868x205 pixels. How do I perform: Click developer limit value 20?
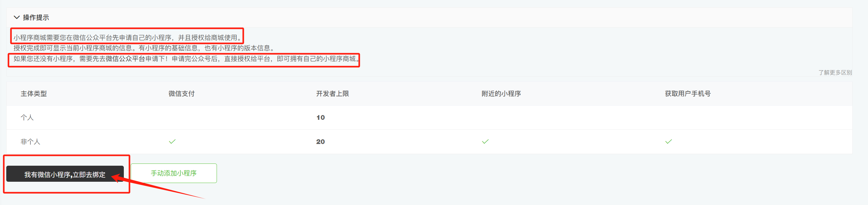click(320, 141)
